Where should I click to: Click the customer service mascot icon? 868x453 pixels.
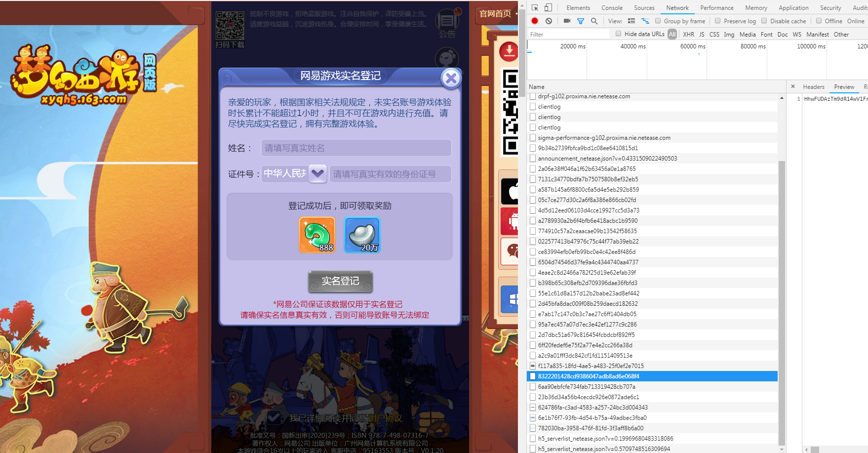click(x=447, y=58)
